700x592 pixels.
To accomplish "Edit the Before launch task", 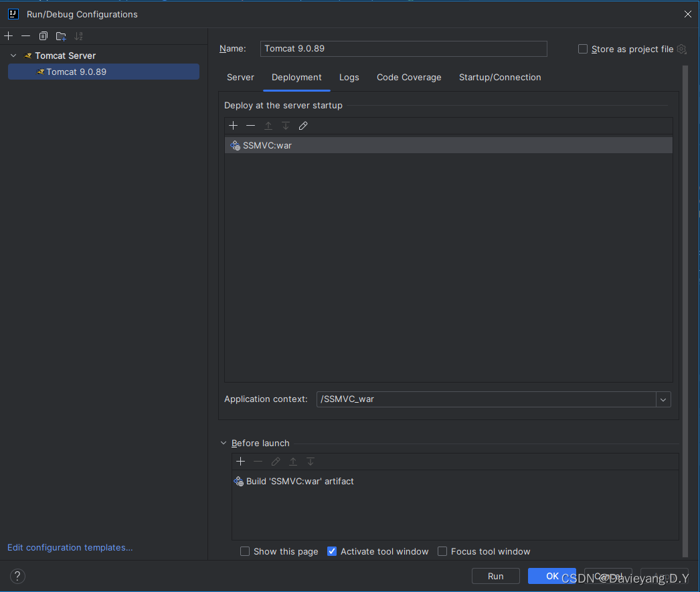I will point(276,462).
